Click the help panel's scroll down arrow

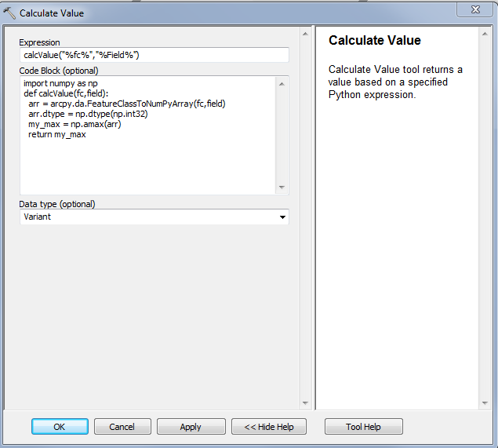(485, 402)
